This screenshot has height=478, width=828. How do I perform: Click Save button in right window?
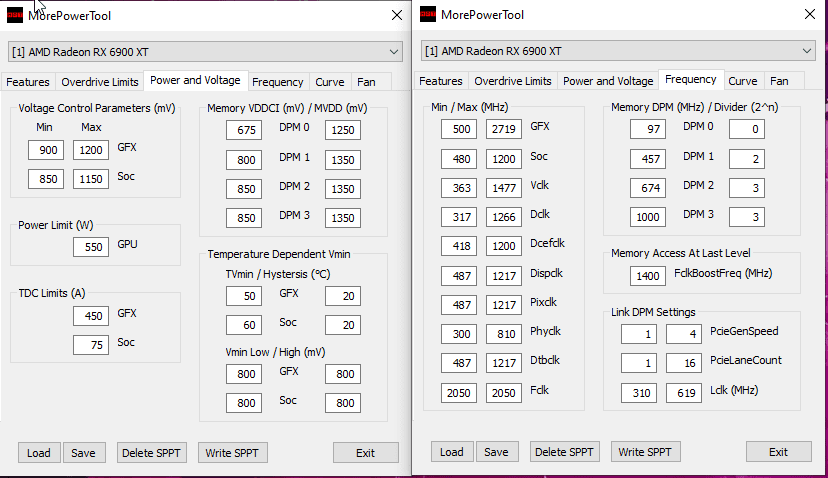click(x=496, y=452)
